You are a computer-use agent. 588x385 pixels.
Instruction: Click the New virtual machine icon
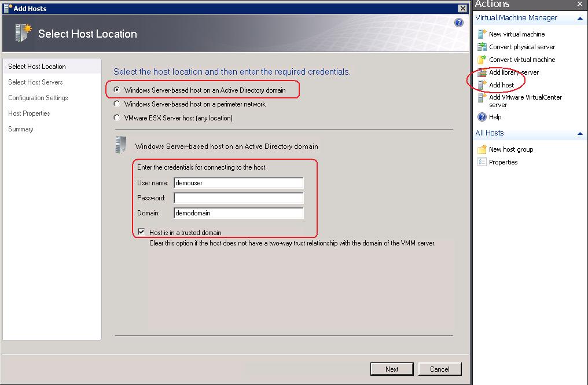[x=482, y=34]
